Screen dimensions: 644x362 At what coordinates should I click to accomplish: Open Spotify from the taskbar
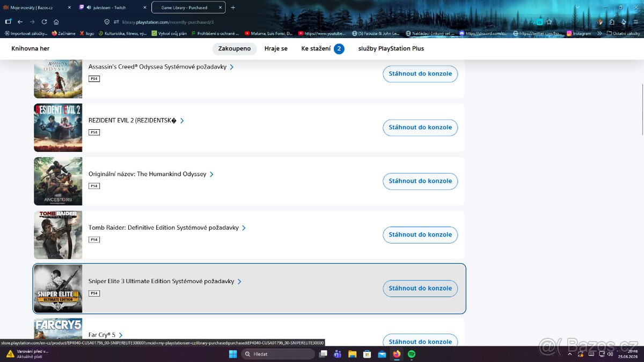click(x=411, y=354)
